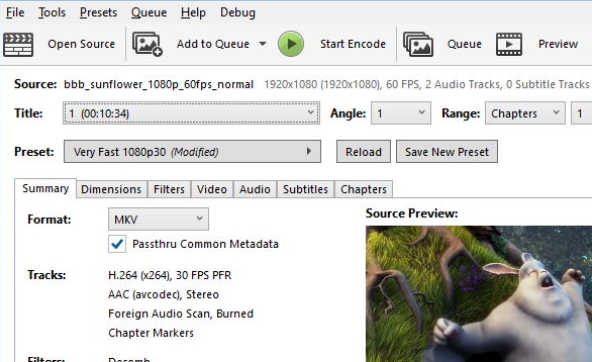Screen dimensions: 592x362
Task: Expand the Very Fast 1080p30 preset selector
Action: click(192, 152)
